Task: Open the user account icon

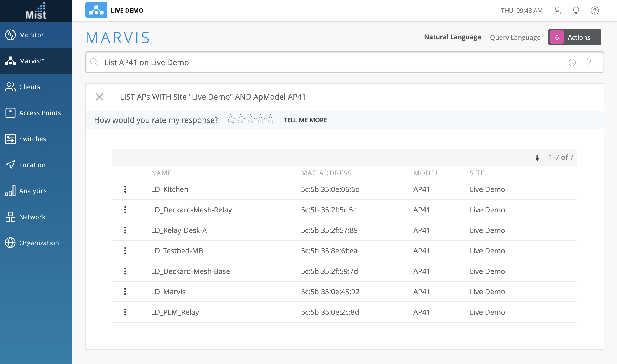Action: pyautogui.click(x=557, y=11)
